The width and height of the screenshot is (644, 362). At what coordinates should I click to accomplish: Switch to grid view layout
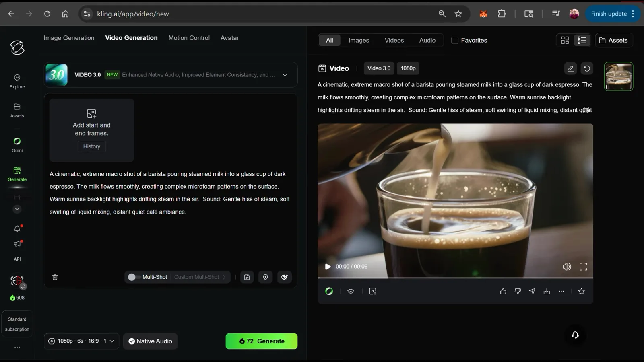tap(565, 40)
